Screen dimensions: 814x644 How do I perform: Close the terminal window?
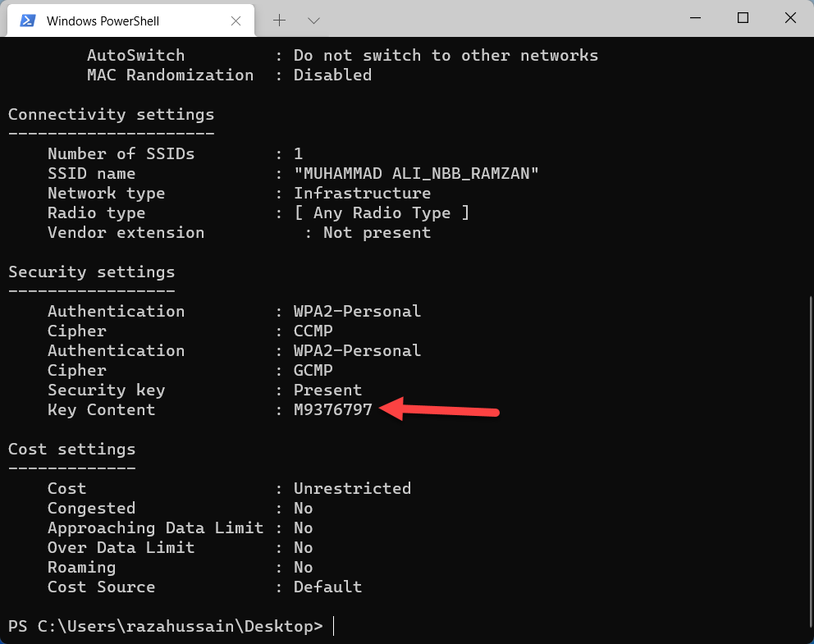(788, 18)
